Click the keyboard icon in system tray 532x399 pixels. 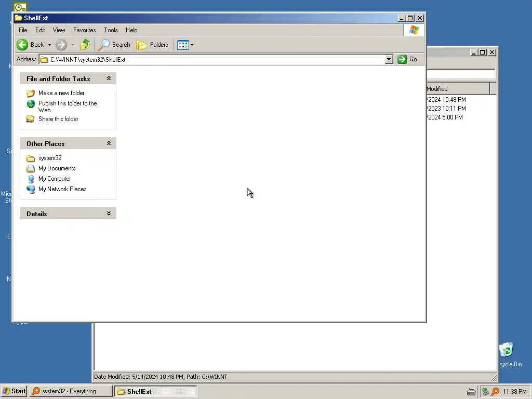tap(471, 392)
